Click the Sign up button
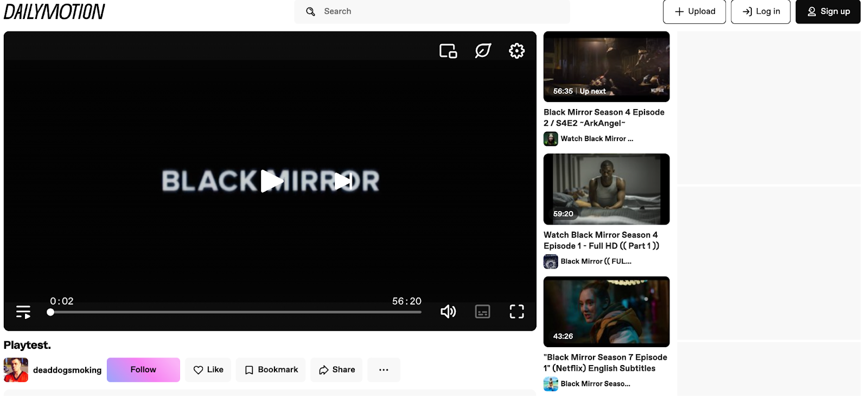Image resolution: width=868 pixels, height=396 pixels. 828,11
